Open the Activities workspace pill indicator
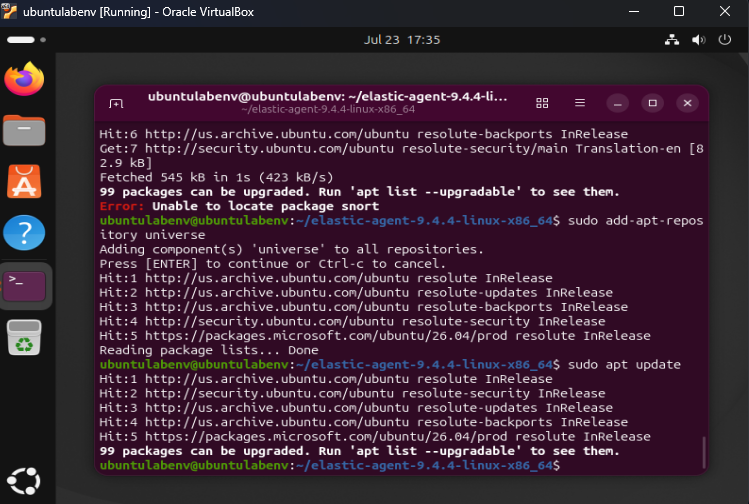Image resolution: width=749 pixels, height=504 pixels. tap(26, 40)
